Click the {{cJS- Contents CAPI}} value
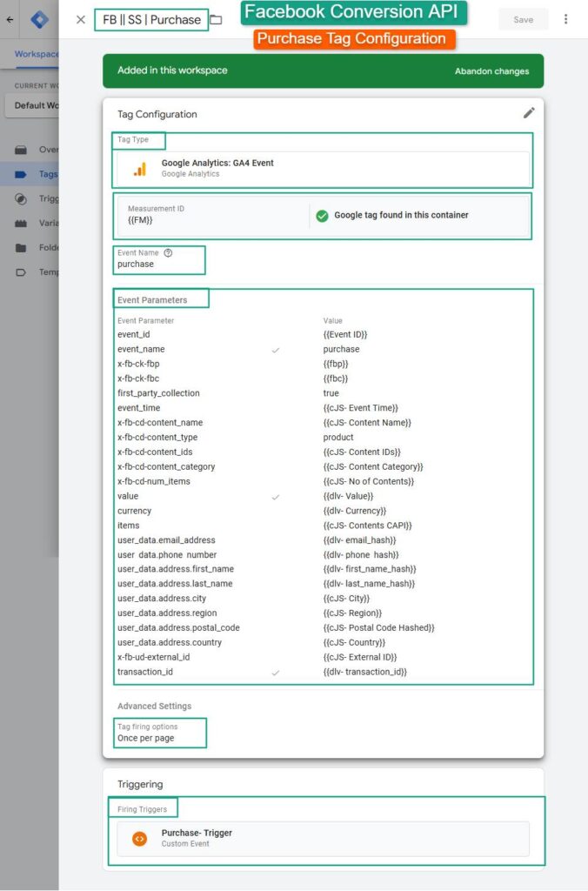The height and width of the screenshot is (891, 588). (x=368, y=526)
